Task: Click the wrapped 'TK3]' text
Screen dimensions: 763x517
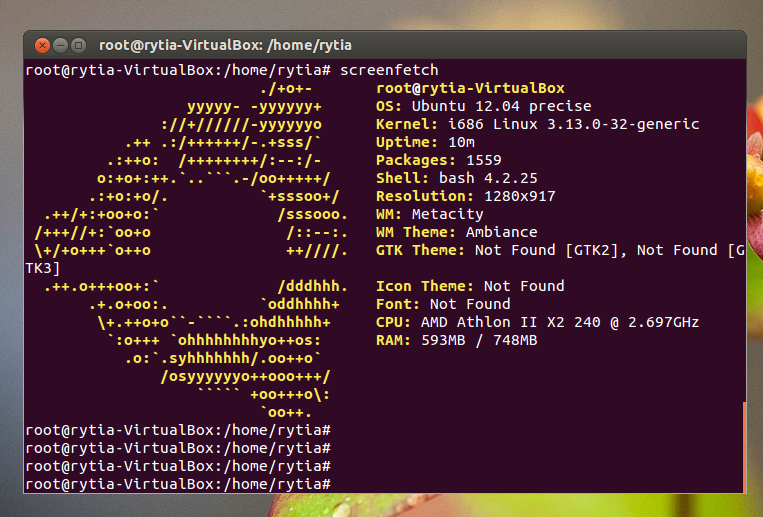Action: click(43, 268)
